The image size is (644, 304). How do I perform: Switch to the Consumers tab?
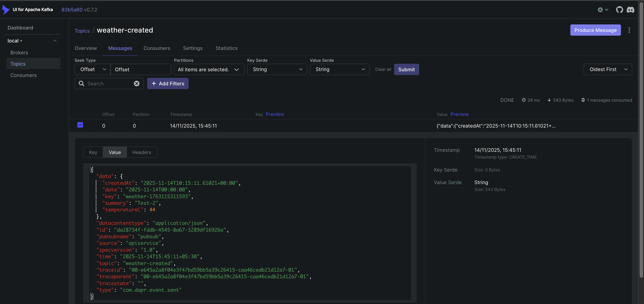157,48
